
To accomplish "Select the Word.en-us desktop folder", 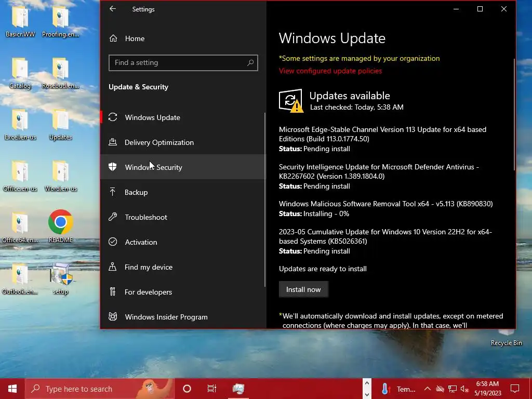I will click(61, 176).
